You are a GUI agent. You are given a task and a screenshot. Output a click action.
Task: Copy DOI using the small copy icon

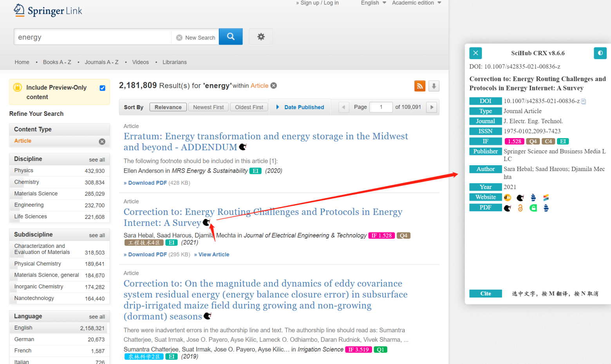(x=584, y=101)
